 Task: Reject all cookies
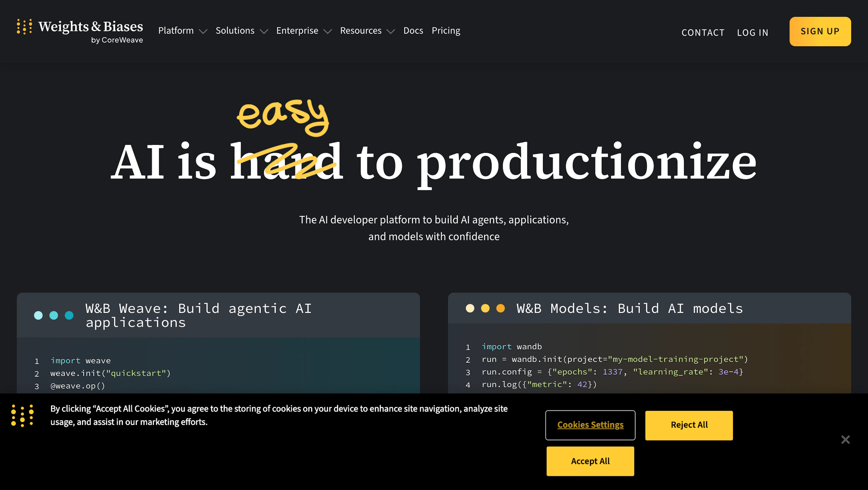(x=689, y=425)
